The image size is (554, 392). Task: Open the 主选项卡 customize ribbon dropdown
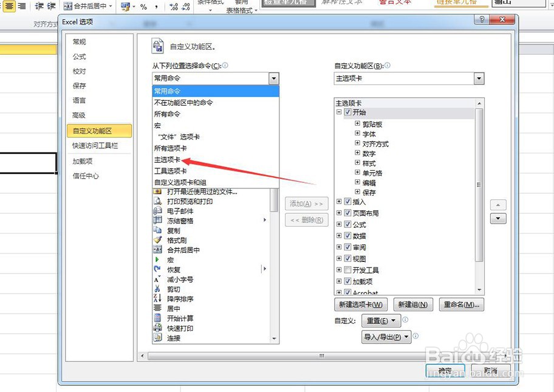coord(479,78)
